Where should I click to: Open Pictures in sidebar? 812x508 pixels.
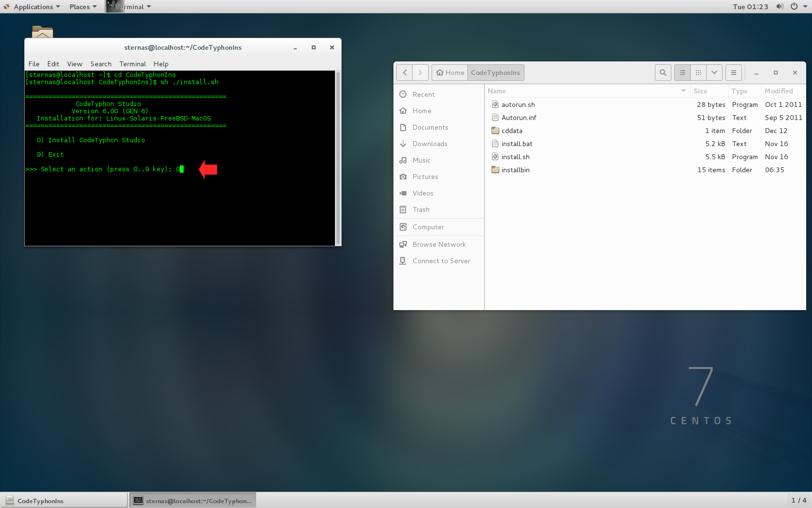[x=439, y=177]
